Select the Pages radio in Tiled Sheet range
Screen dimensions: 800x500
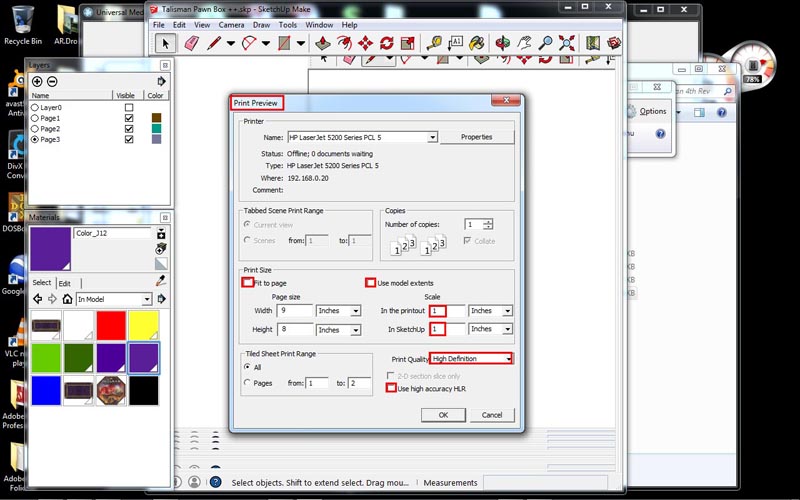pos(247,383)
